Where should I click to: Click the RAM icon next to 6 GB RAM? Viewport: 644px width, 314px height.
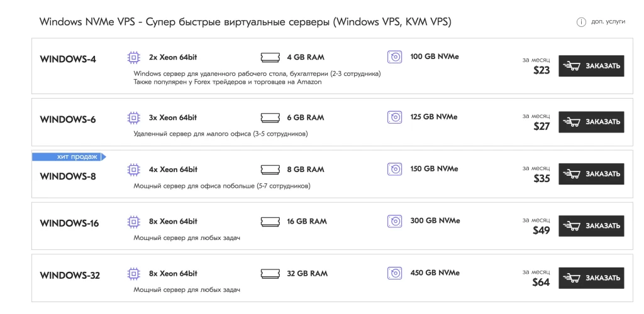click(269, 117)
